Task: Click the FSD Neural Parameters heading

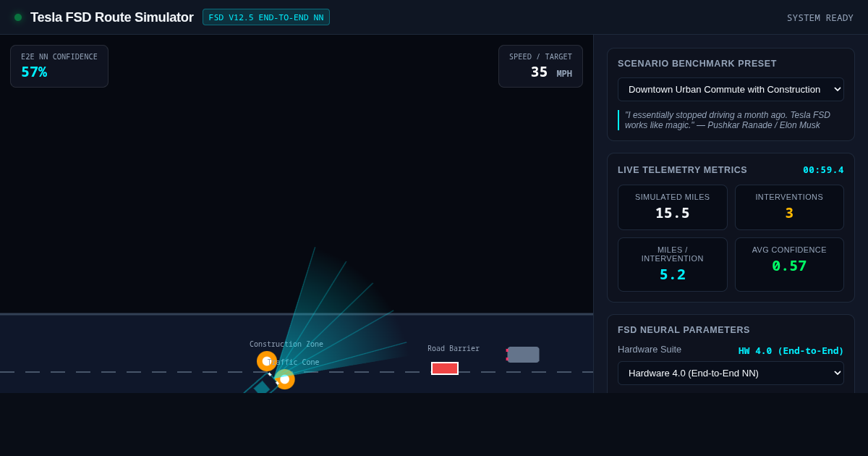Action: (684, 330)
